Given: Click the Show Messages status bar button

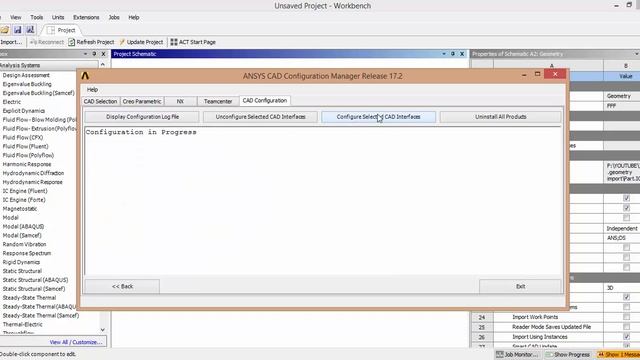Looking at the screenshot, I should (618, 355).
